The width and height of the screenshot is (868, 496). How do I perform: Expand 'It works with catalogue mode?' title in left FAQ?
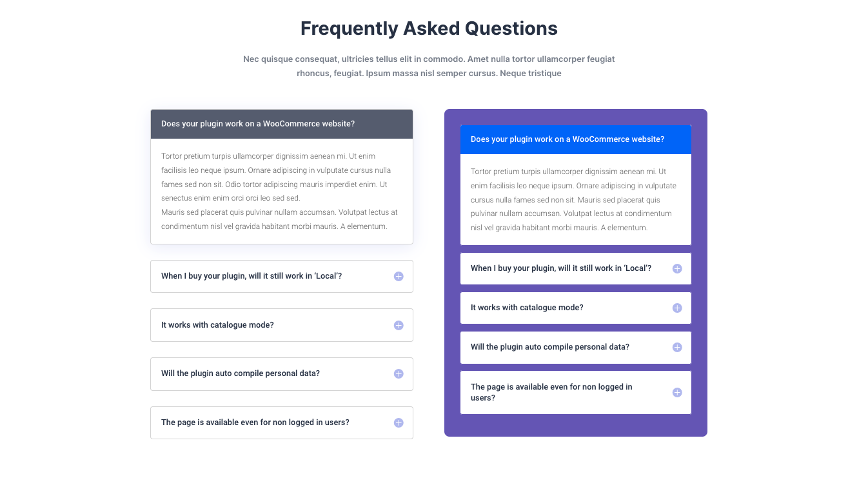[217, 325]
